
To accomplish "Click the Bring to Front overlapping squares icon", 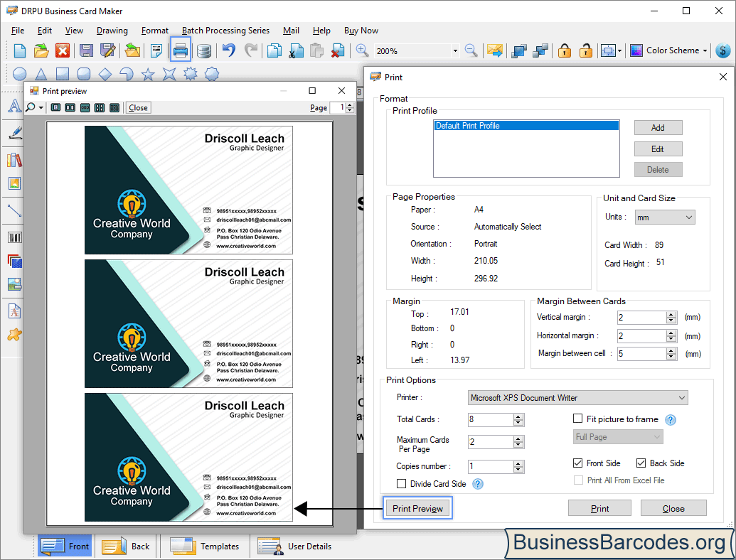I will click(x=518, y=50).
